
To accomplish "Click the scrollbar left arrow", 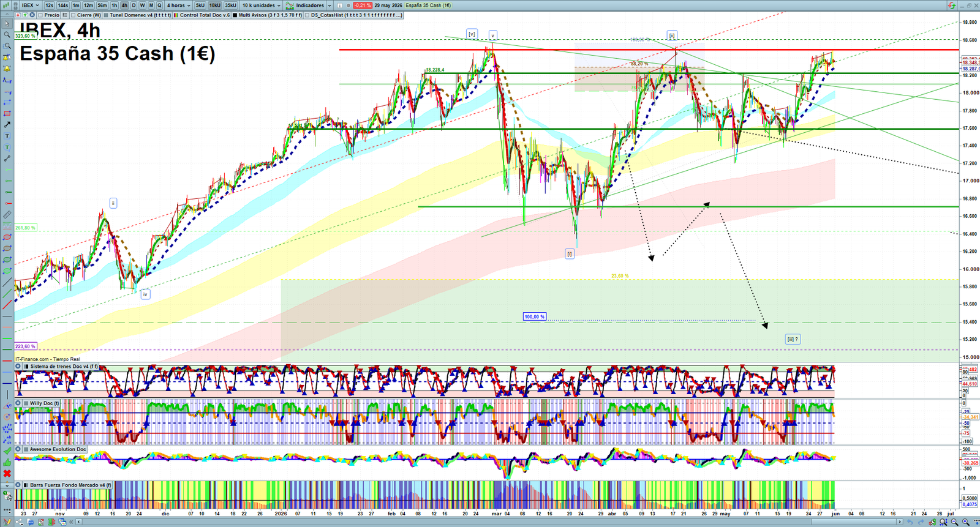I will (x=78, y=522).
